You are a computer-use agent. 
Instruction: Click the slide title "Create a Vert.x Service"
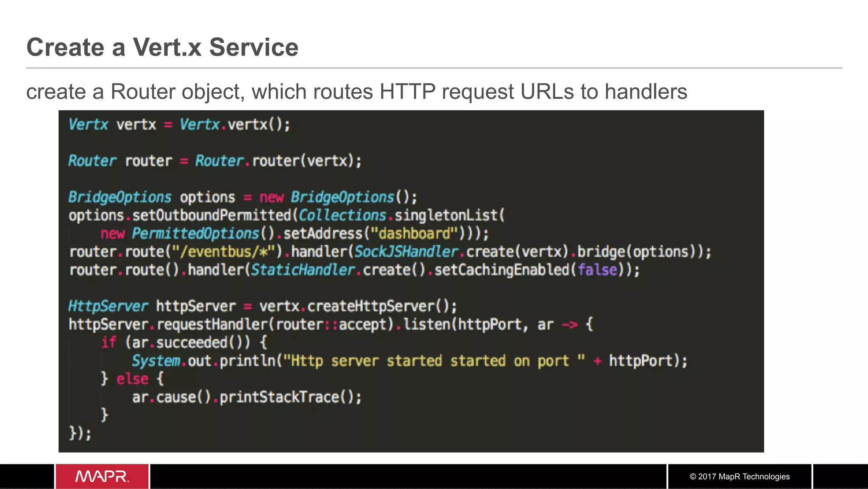(162, 47)
